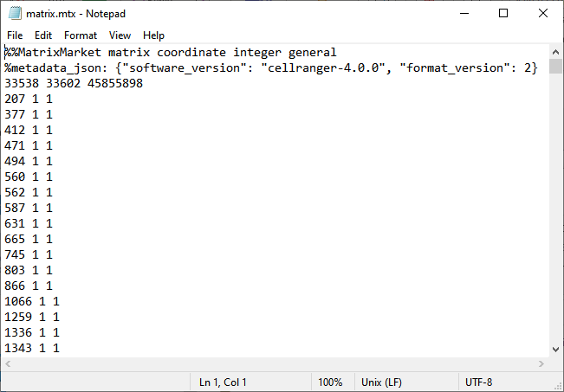The height and width of the screenshot is (392, 564).
Task: Click the vertical scrollbar down arrow
Action: tap(556, 349)
